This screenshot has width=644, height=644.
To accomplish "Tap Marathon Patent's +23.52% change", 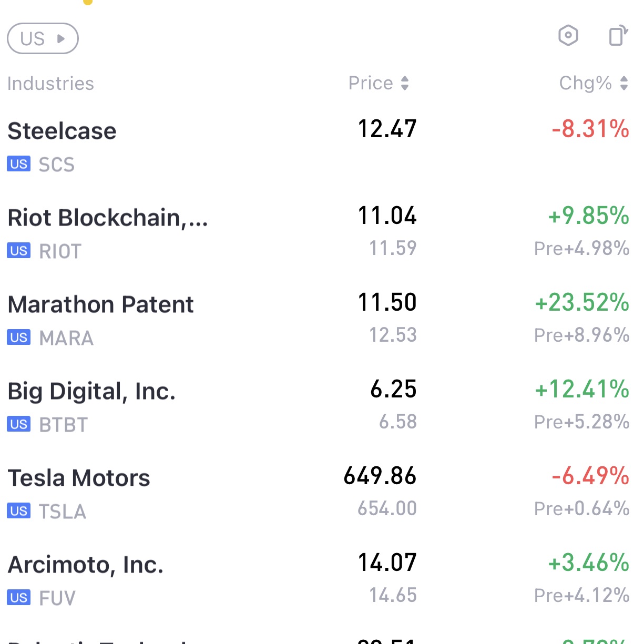I will pos(581,302).
